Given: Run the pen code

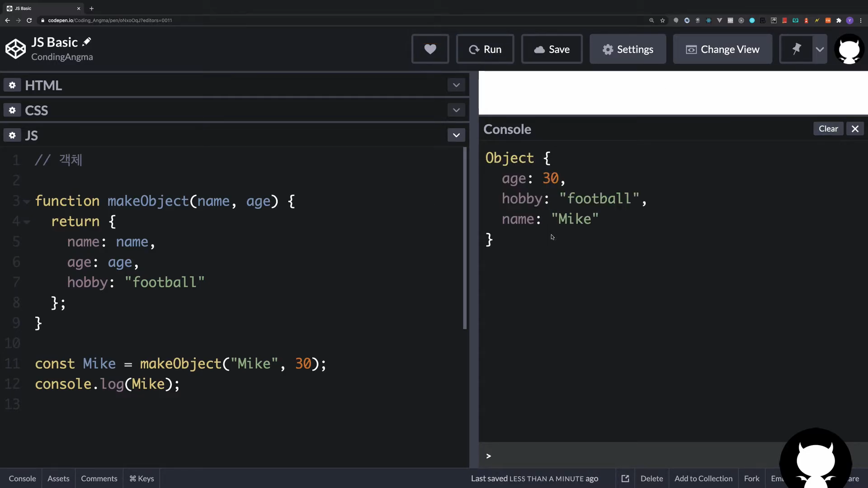Looking at the screenshot, I should tap(485, 49).
